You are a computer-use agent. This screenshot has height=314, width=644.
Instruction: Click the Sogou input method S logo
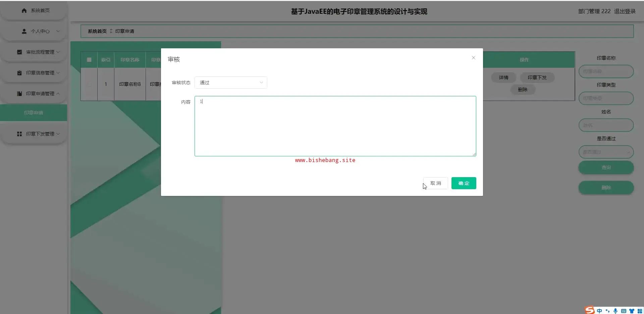tap(590, 310)
